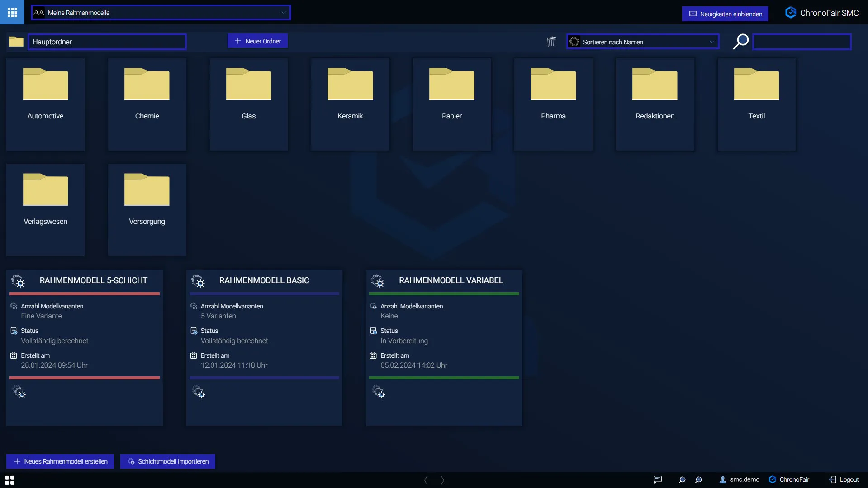Select the Rahmenmodell 5-Schicht title

tap(94, 280)
